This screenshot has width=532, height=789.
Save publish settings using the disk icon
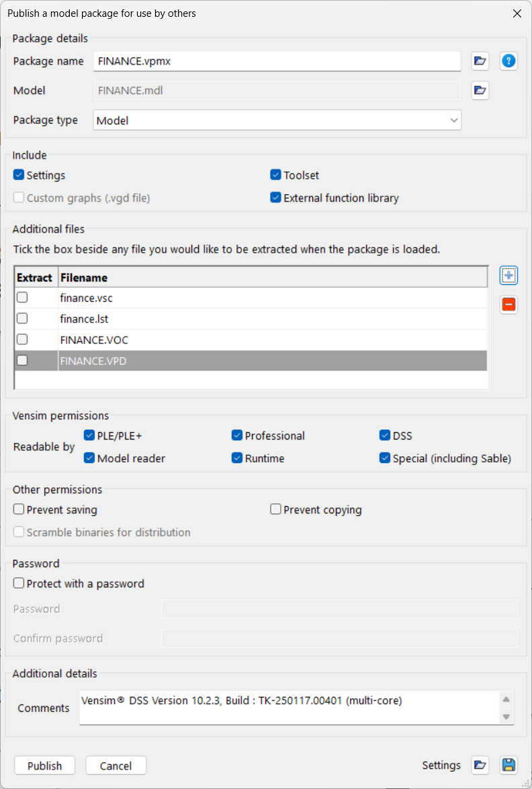pos(508,765)
